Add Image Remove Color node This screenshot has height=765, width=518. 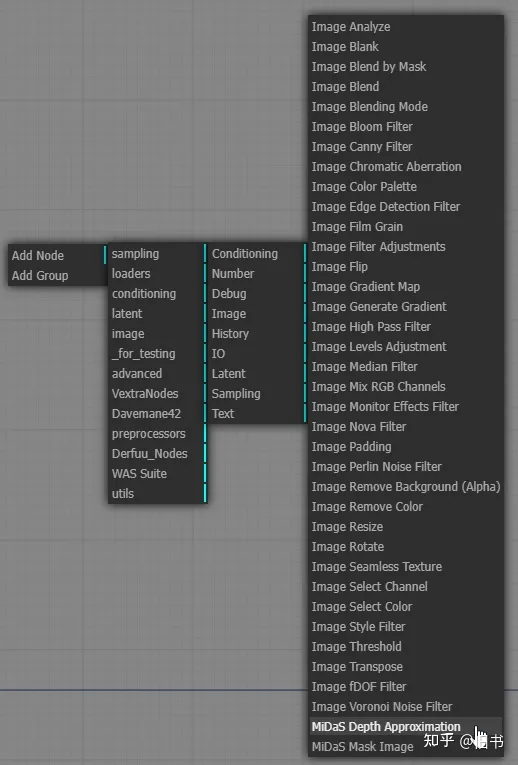tap(406, 507)
